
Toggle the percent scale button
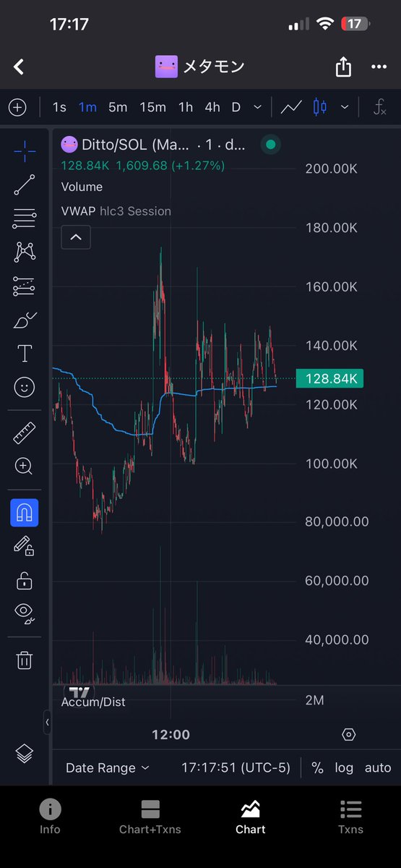(x=317, y=767)
